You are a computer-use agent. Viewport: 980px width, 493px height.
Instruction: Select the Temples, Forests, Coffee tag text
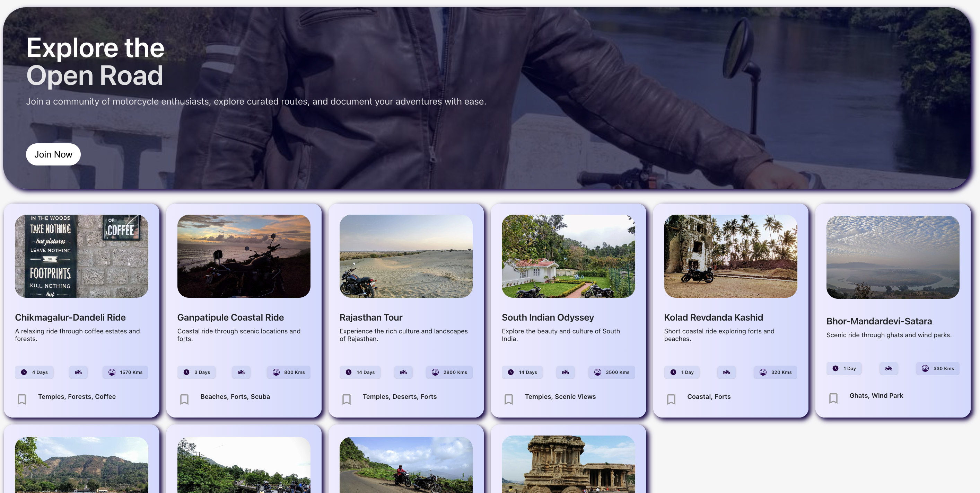[77, 396]
